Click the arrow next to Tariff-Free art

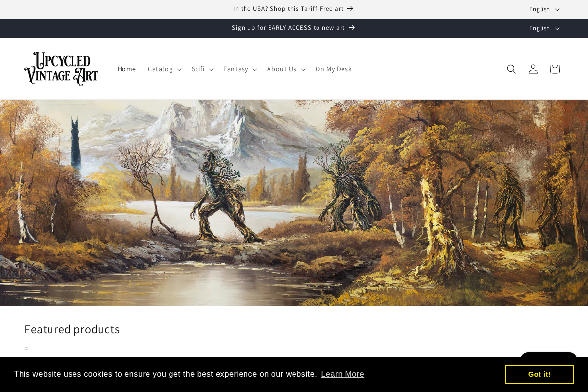[350, 8]
